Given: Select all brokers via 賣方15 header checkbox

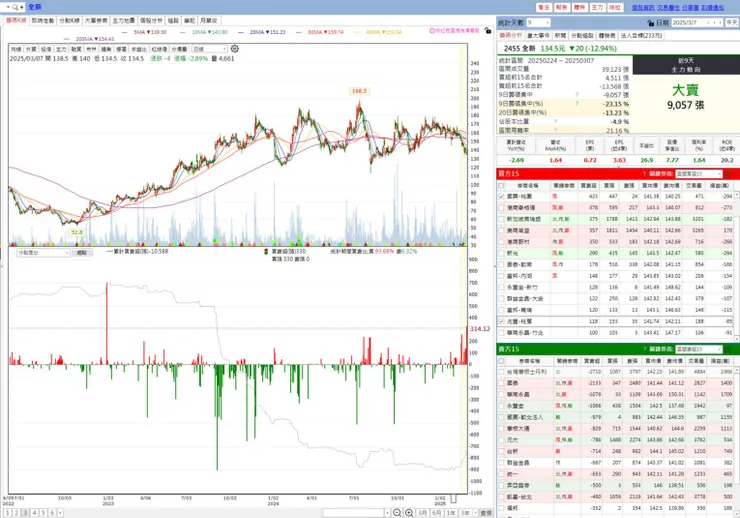Looking at the screenshot, I should point(501,361).
